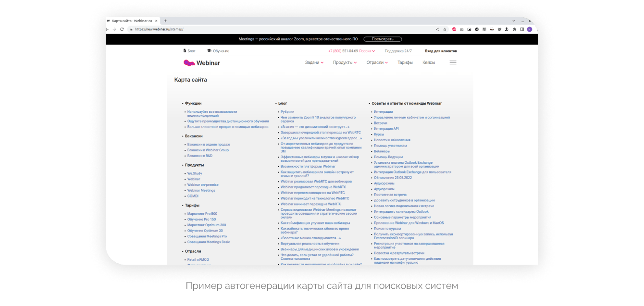Open 'Вакансии в Webinar Group' link
This screenshot has width=644, height=306.
point(208,150)
